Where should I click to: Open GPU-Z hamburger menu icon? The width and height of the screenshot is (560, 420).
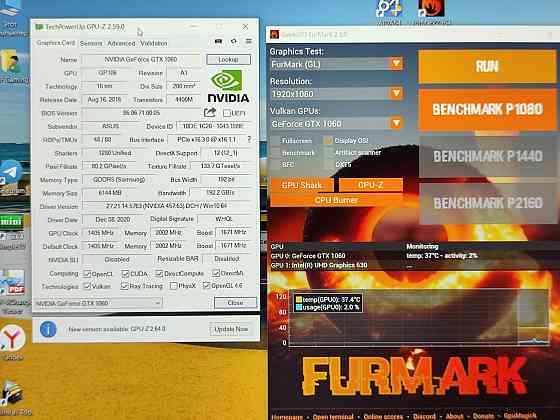[x=249, y=41]
